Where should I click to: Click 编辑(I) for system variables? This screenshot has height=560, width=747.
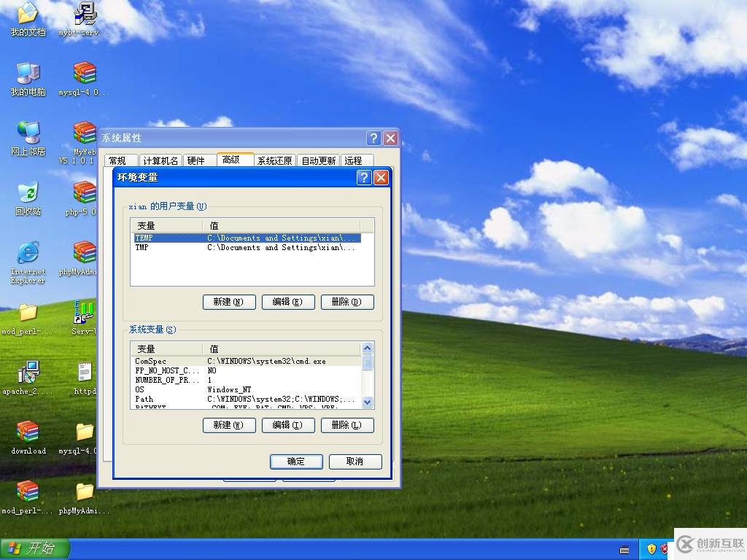[288, 425]
